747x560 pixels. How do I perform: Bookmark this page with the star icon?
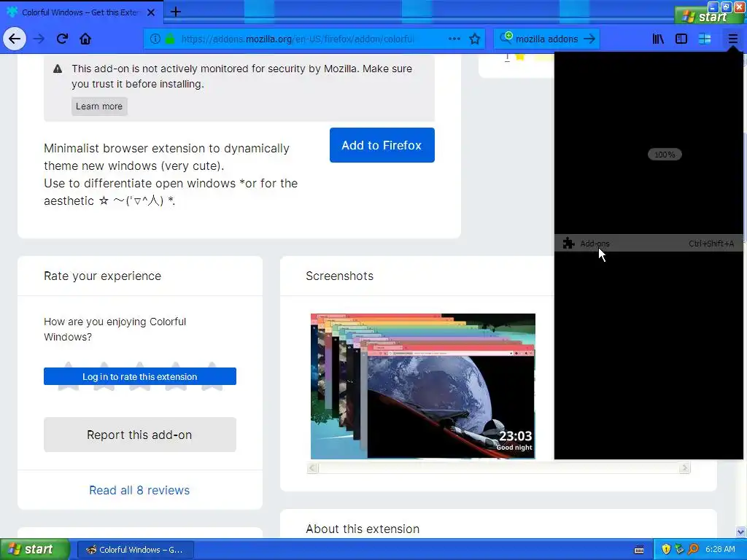pos(474,39)
